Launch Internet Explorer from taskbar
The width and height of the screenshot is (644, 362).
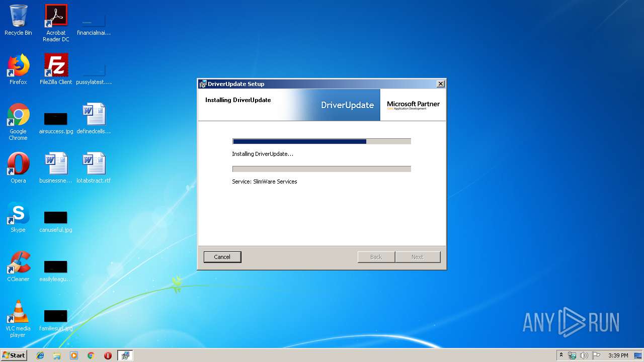[x=40, y=355]
